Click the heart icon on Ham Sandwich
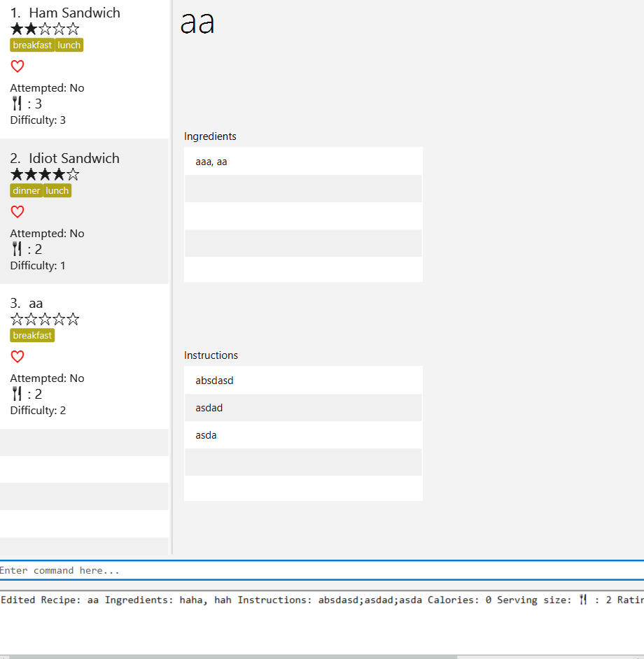The height and width of the screenshot is (659, 644). coord(17,66)
